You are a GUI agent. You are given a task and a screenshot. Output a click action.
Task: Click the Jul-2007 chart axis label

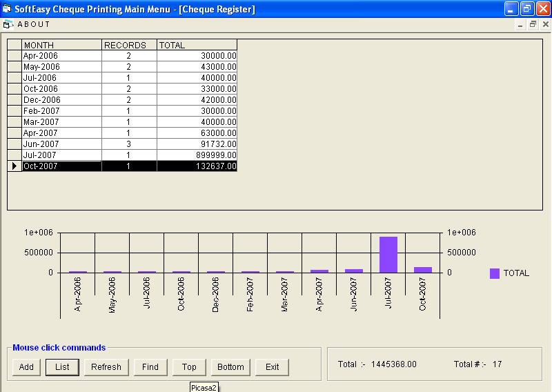point(388,293)
